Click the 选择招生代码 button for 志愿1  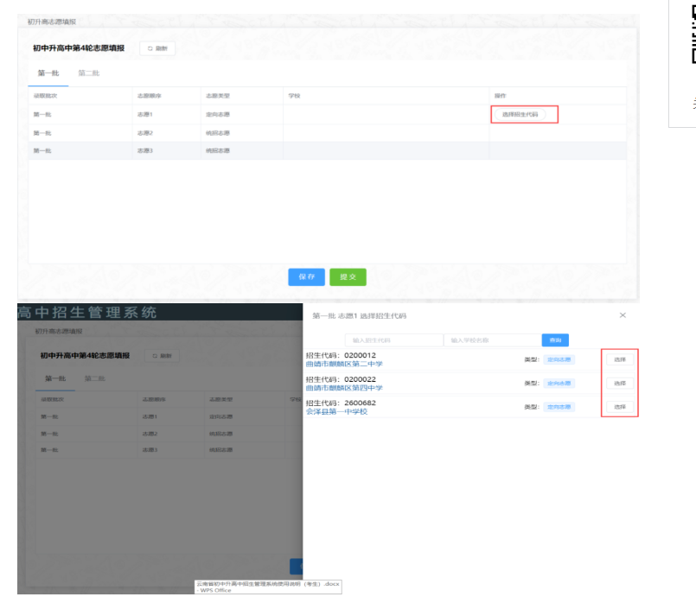(520, 114)
